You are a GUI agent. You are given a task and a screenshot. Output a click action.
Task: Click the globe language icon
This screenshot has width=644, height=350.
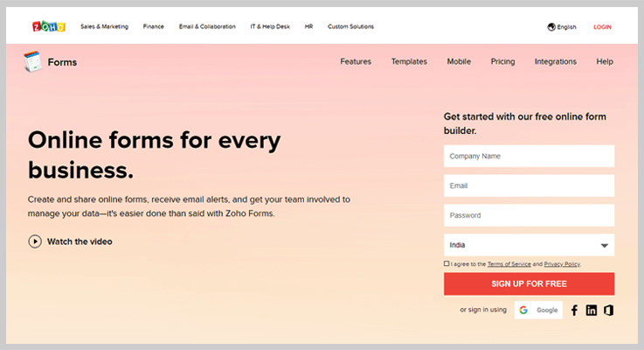tap(551, 27)
